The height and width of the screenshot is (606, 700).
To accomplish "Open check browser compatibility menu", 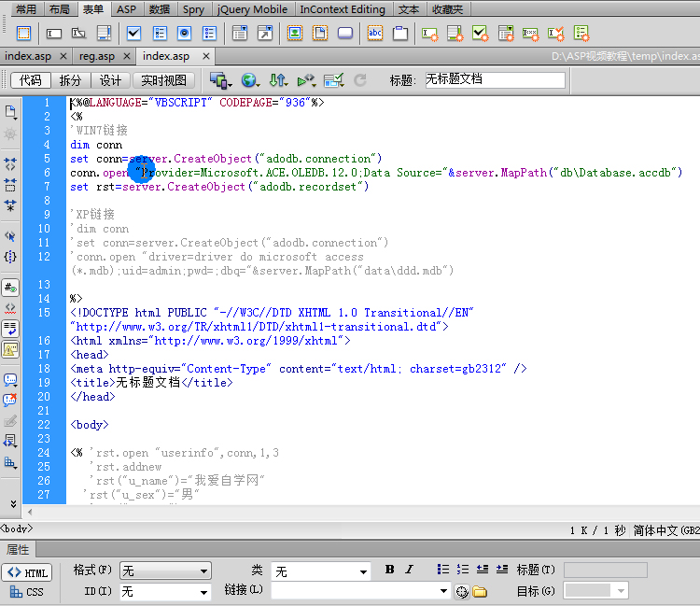I will (x=334, y=80).
